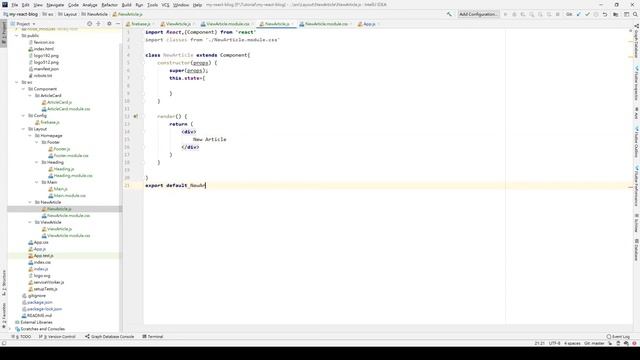Click the Git commit checkmark icon
This screenshot has width=640, height=360.
[x=587, y=14]
